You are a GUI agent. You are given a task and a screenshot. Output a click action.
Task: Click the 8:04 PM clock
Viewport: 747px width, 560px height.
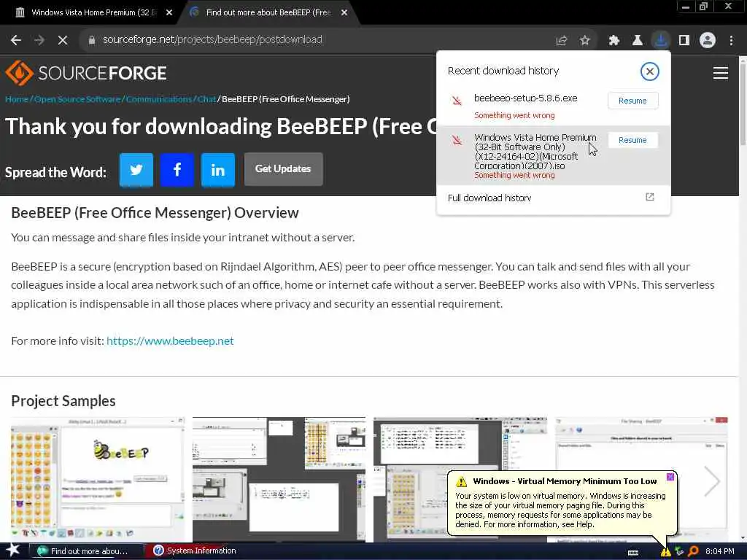[720, 551]
